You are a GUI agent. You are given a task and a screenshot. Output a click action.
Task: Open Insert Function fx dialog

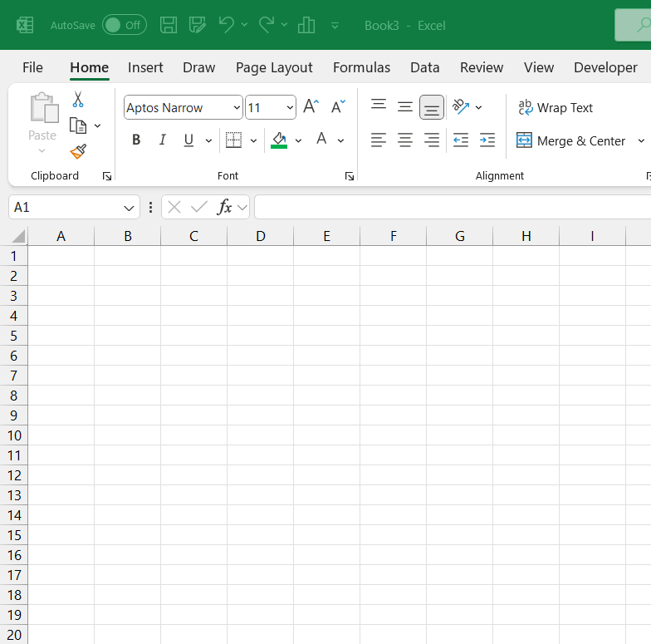point(224,207)
